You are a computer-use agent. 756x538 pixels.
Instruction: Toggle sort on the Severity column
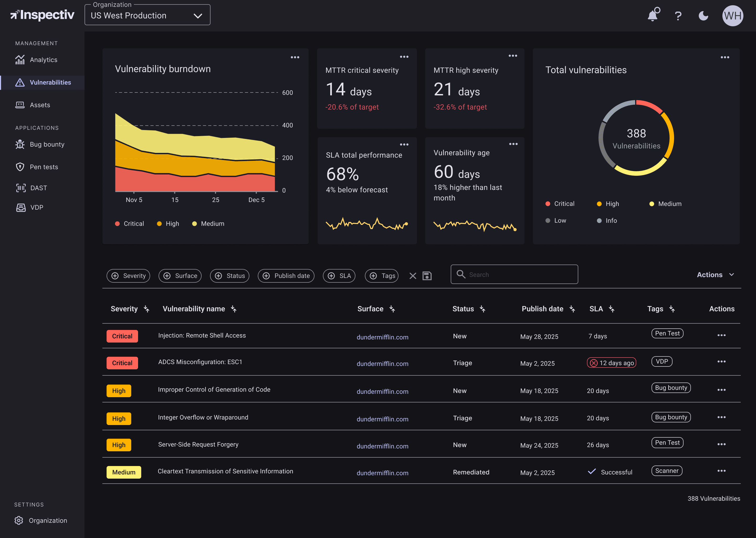(147, 309)
